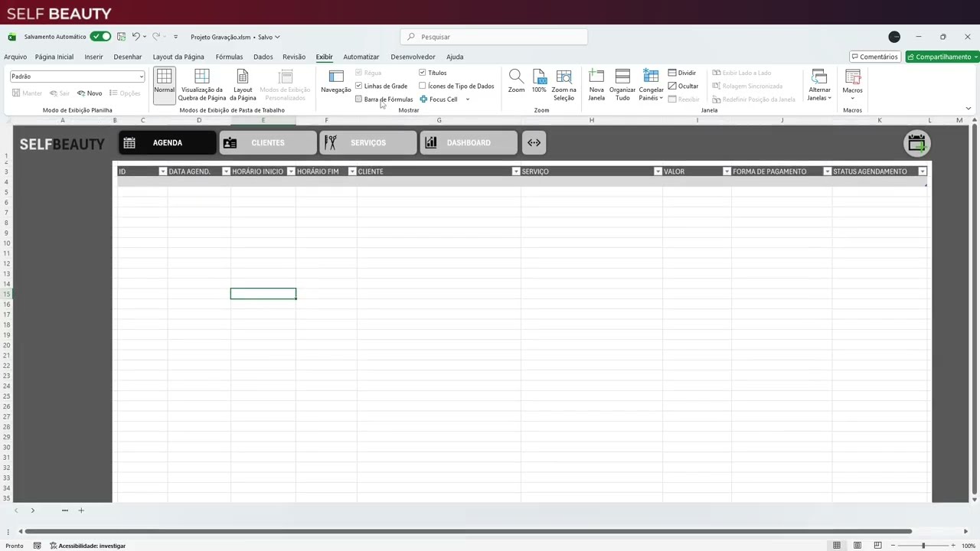Go to the CLIENTES sheet button
The width and height of the screenshot is (980, 551).
click(268, 143)
